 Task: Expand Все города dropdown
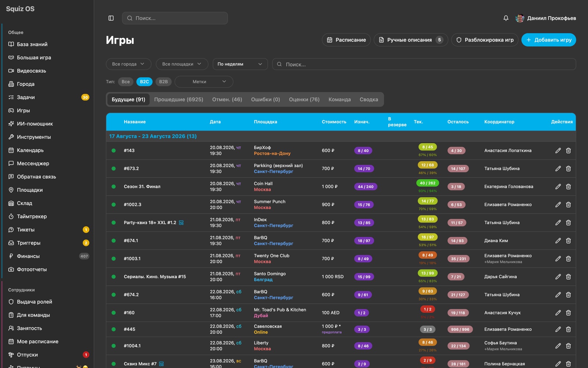(129, 64)
